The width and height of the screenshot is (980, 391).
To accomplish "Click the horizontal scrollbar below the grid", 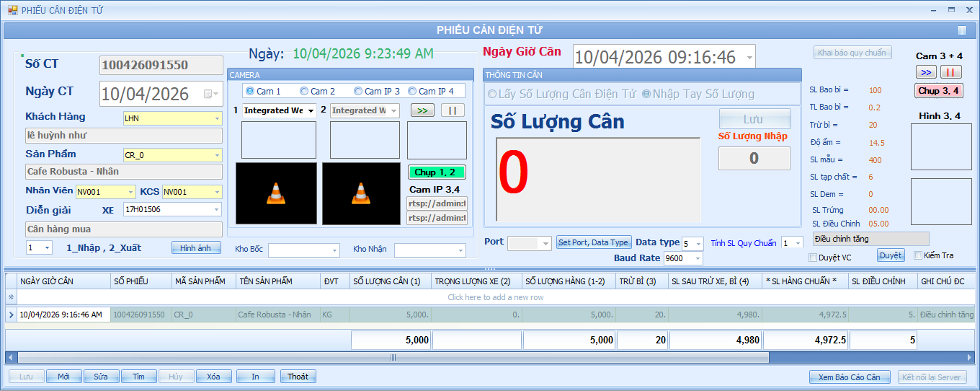I will coord(393,357).
